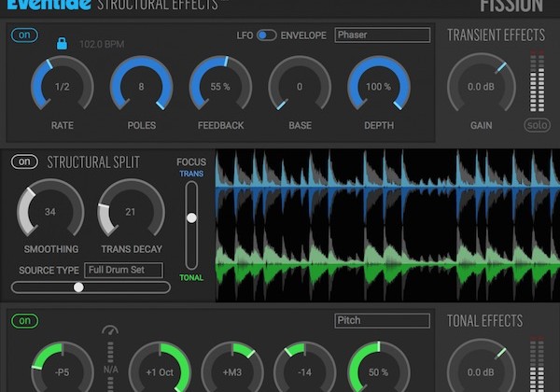The width and height of the screenshot is (560, 392).
Task: Enable solo for Transient Effects
Action: (537, 125)
